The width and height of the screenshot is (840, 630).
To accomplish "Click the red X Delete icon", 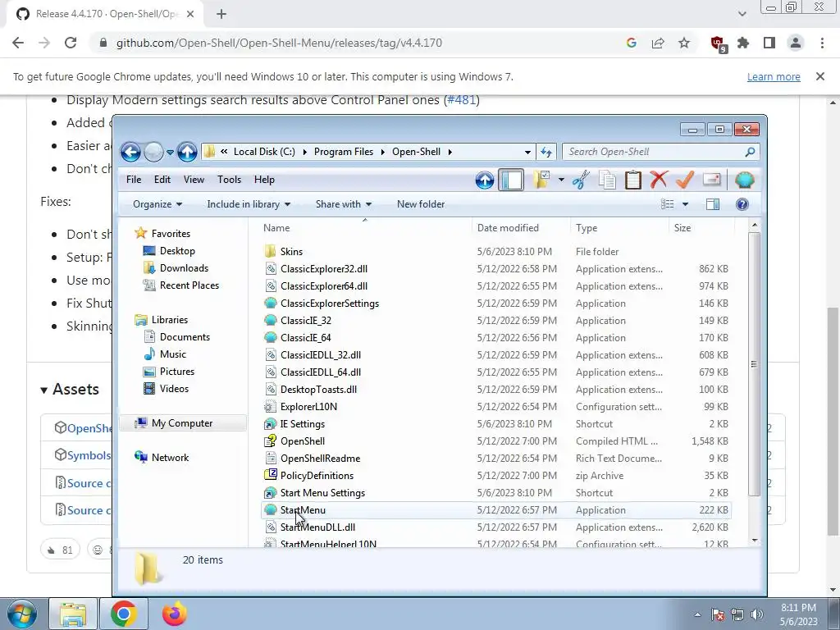I will click(659, 180).
